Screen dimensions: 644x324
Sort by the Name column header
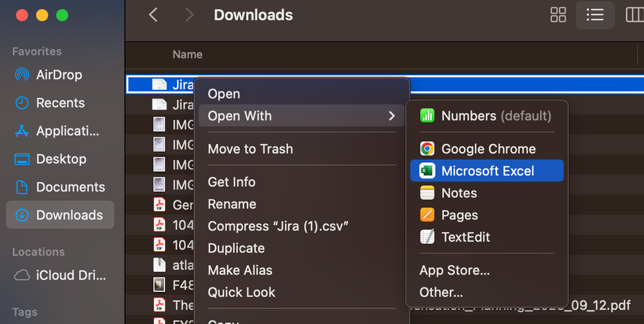[x=188, y=55]
